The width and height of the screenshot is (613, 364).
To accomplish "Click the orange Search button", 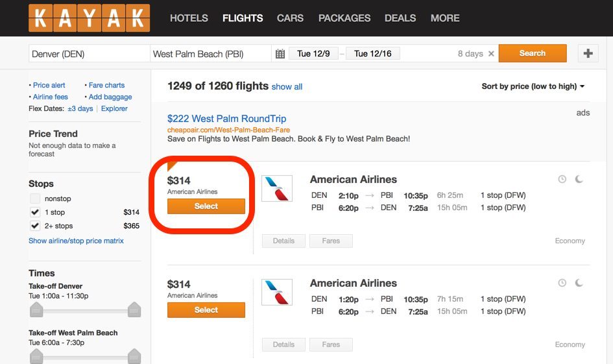I will [533, 53].
